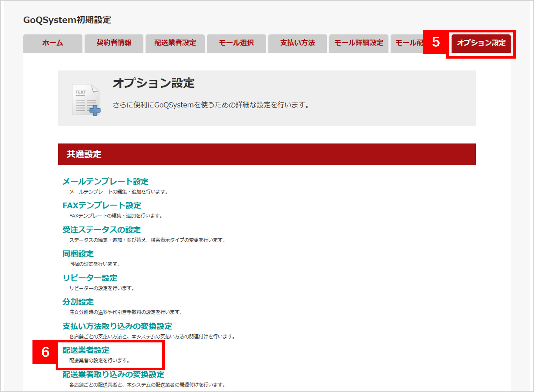Open the 同梱設定 link
The height and width of the screenshot is (392, 534).
click(78, 254)
